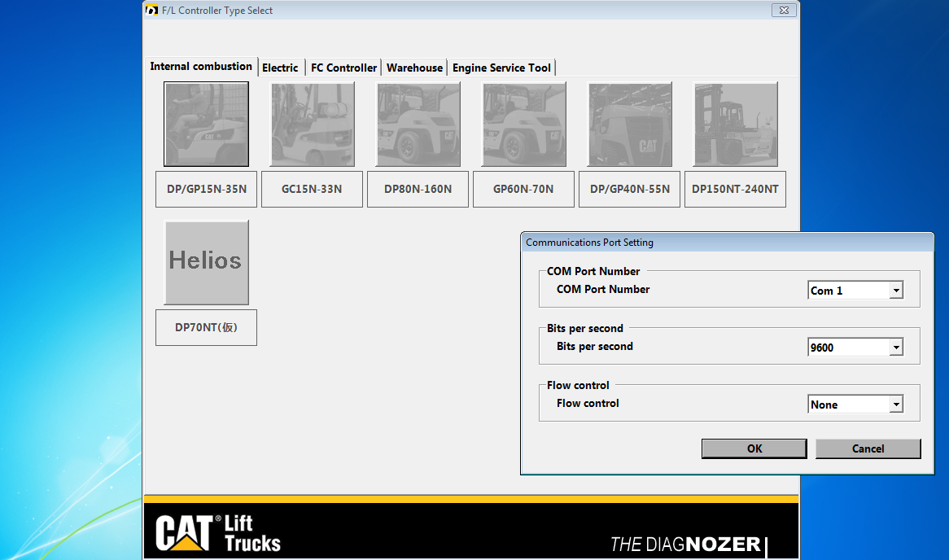Cancel the Communications Port Setting dialog
Screen dimensions: 949x560
click(868, 448)
